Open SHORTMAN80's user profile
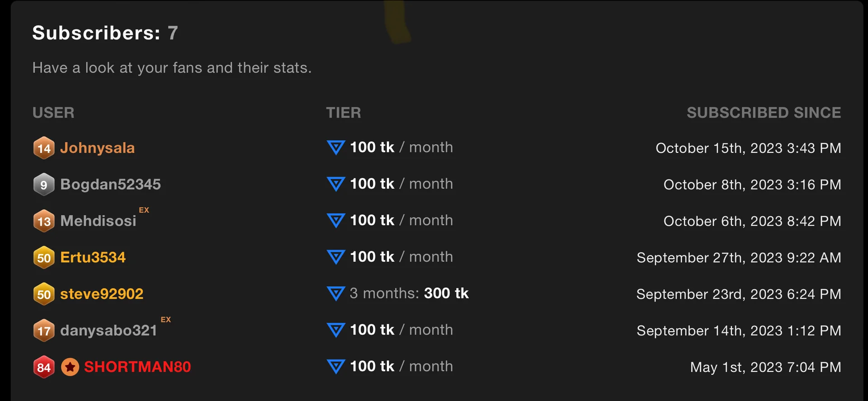Image resolution: width=868 pixels, height=401 pixels. point(137,367)
